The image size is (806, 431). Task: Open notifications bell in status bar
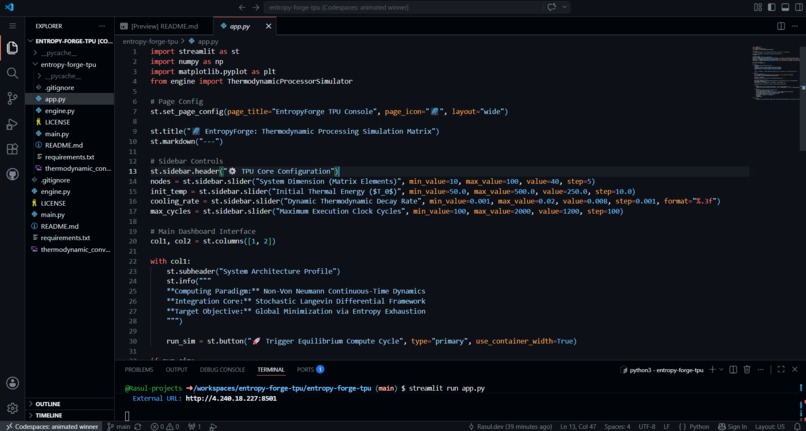click(798, 427)
